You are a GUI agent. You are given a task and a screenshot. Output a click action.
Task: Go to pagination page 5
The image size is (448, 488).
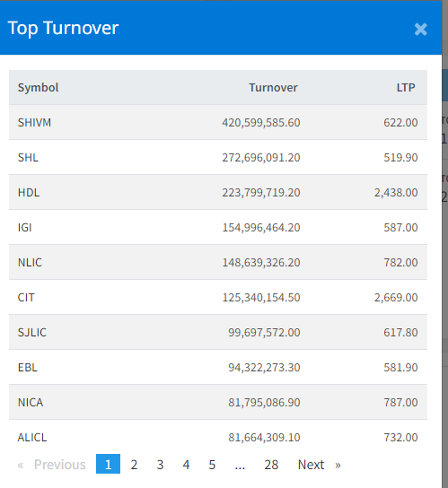click(212, 465)
